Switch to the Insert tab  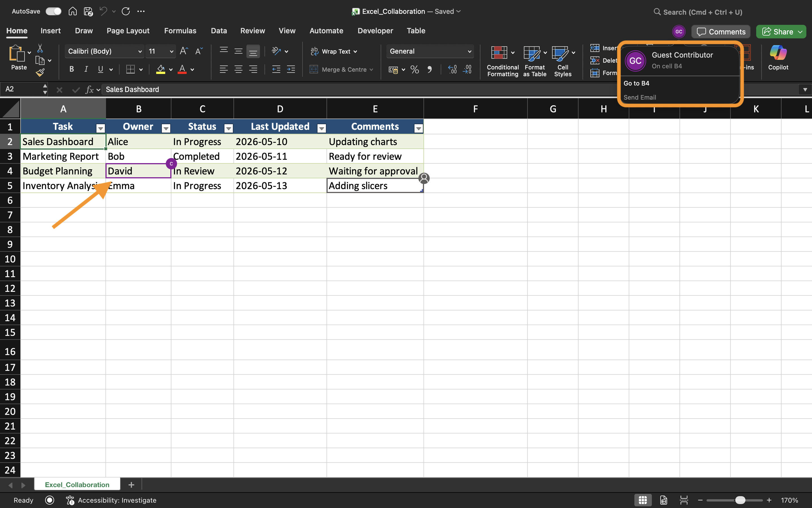coord(51,30)
